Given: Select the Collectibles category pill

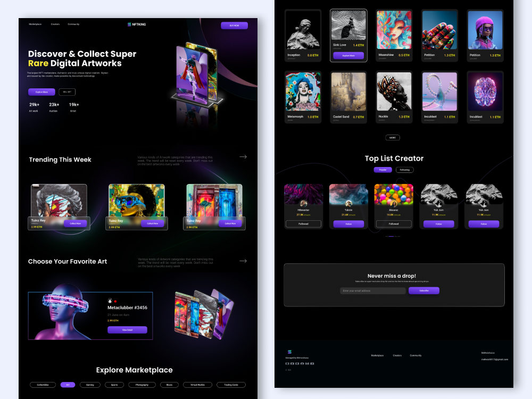Looking at the screenshot, I should pos(43,385).
